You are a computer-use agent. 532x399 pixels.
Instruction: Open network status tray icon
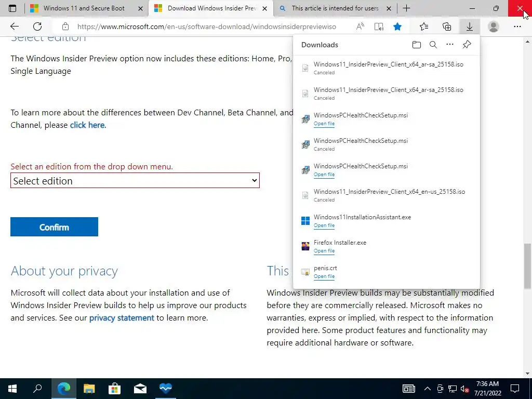coord(453,389)
